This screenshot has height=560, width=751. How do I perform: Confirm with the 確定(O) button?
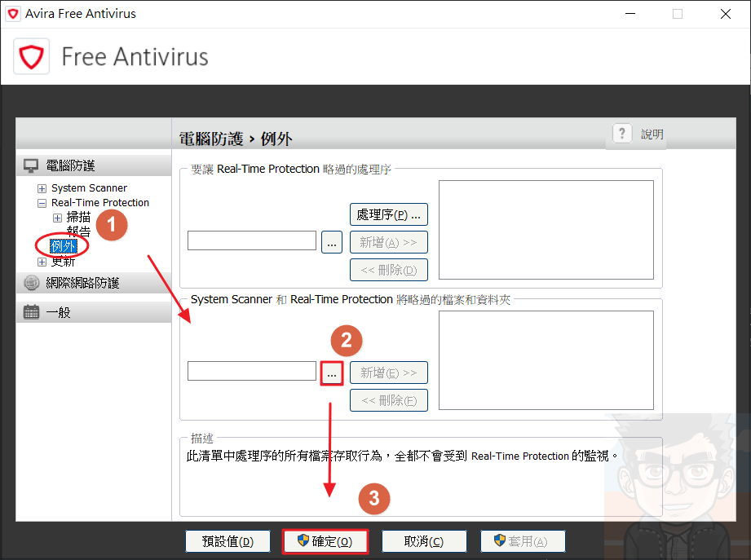pos(325,541)
